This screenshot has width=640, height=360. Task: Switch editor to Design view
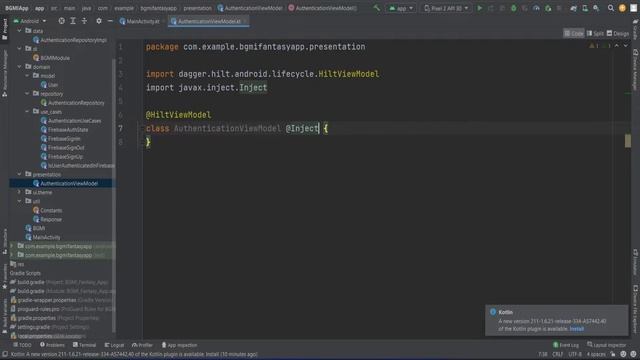pyautogui.click(x=618, y=33)
